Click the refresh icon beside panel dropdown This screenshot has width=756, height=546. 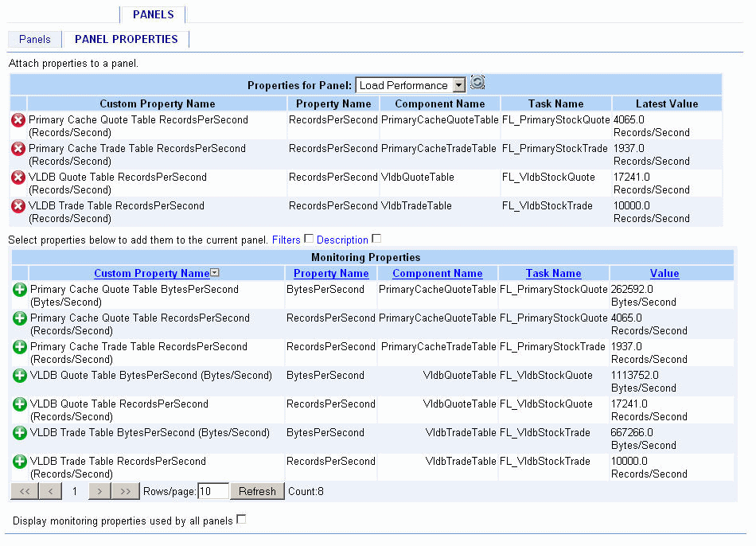point(477,83)
